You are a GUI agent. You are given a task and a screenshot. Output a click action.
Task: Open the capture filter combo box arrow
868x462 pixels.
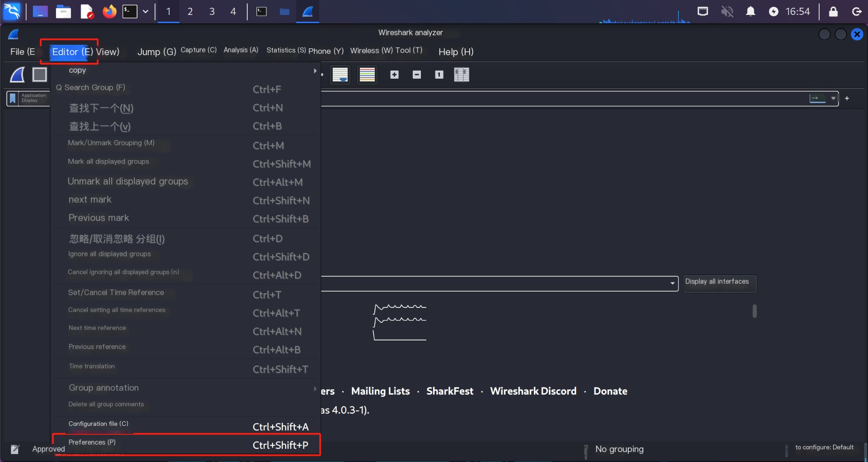(x=672, y=283)
